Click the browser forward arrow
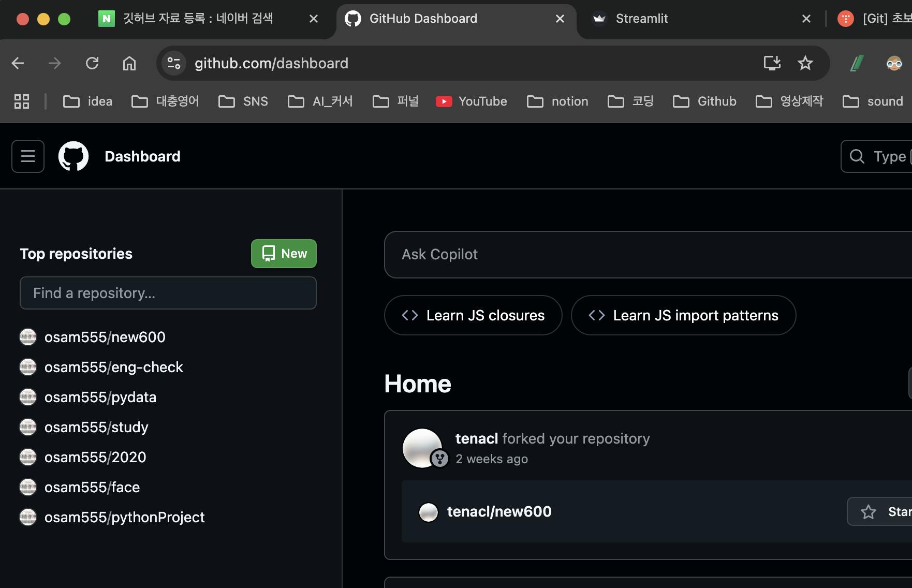The width and height of the screenshot is (912, 588). point(54,63)
